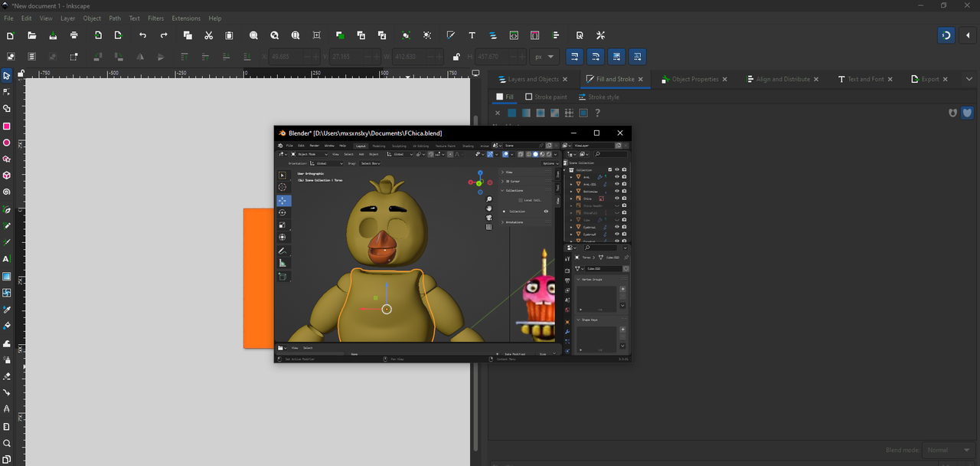Viewport: 980px width, 466px height.
Task: Set flat color fill paint type
Action: pos(512,113)
